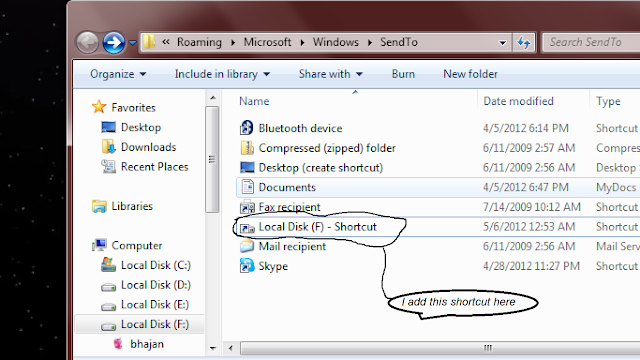Select the SendTo breadcrumb

click(x=399, y=42)
